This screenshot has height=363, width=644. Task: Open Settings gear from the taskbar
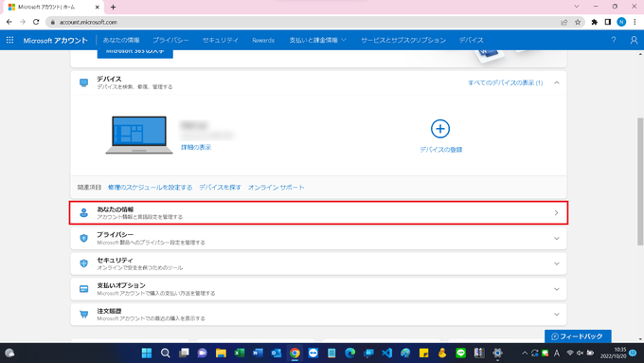click(x=497, y=353)
